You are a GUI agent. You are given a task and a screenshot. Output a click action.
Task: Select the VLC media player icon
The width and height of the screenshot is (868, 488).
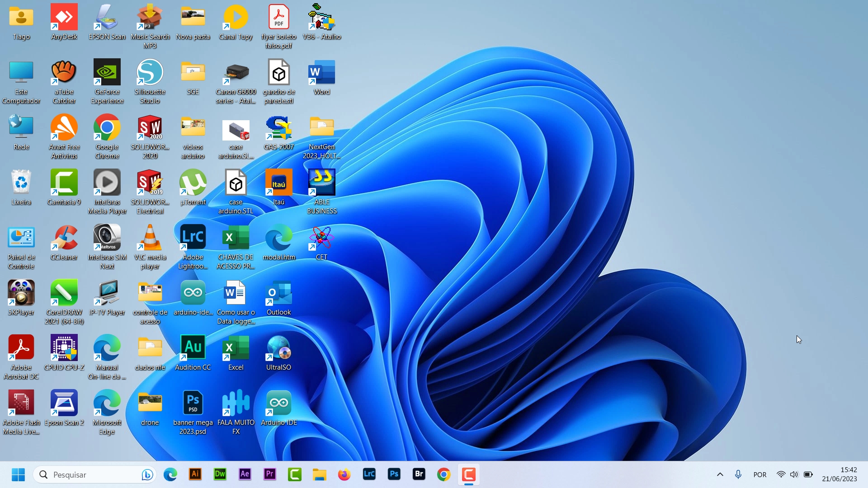click(x=150, y=247)
